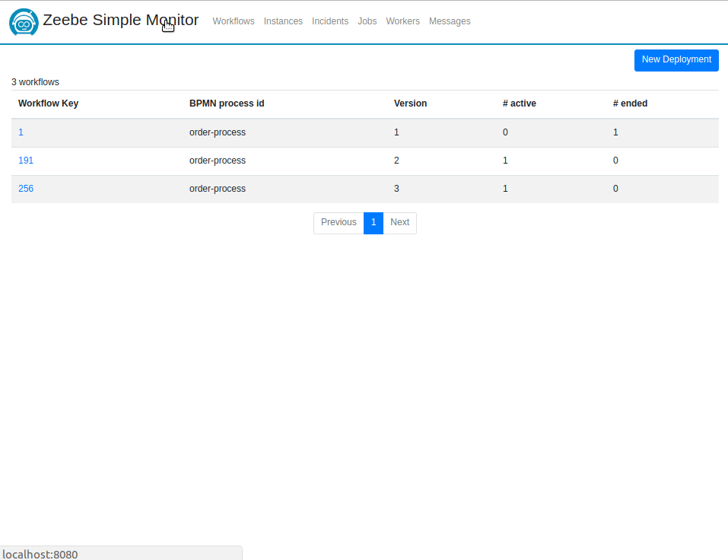The image size is (728, 560).
Task: Click order-process in the version 3 row
Action: pos(218,189)
